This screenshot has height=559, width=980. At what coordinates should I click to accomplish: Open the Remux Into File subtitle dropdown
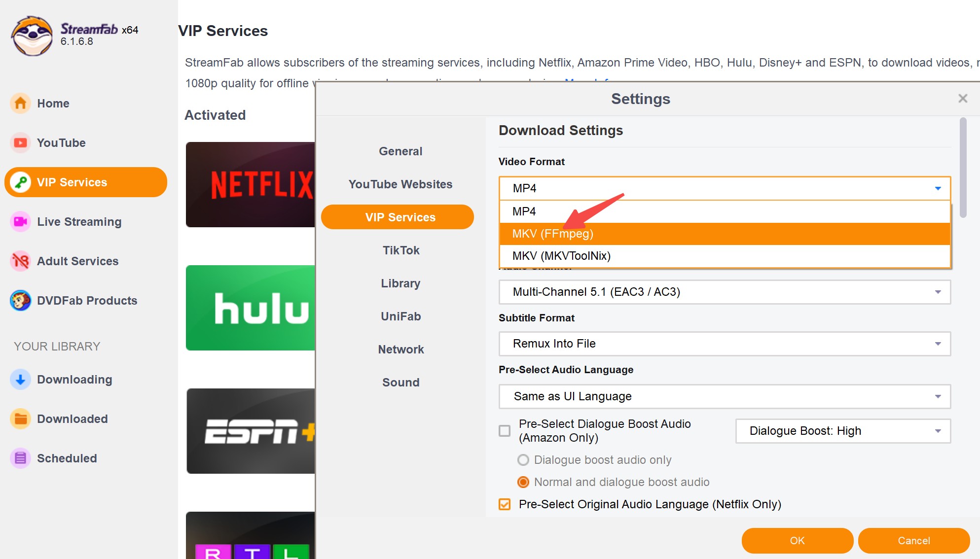[725, 344]
